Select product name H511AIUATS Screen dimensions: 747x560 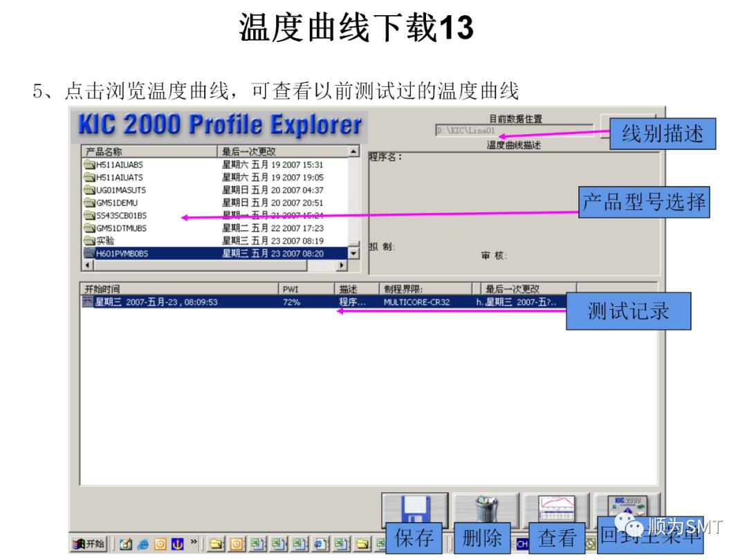point(119,177)
